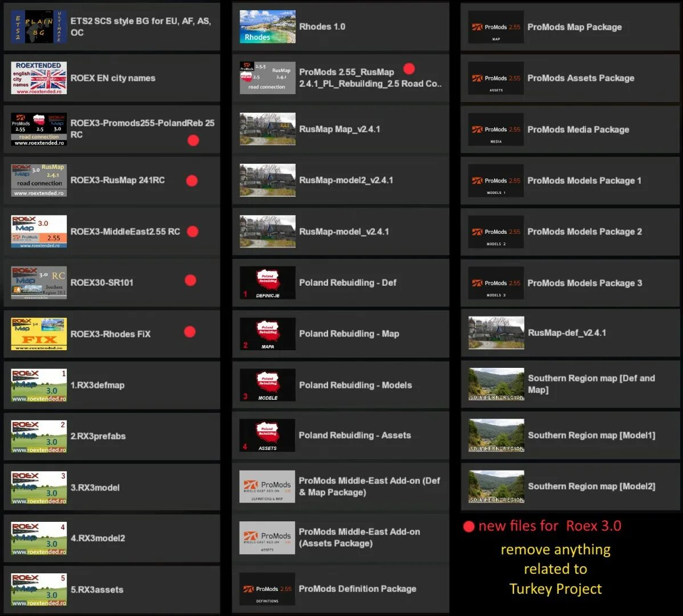Screen dimensions: 683x616
Task: Select the 3.RX3model mod icon
Action: [39, 488]
